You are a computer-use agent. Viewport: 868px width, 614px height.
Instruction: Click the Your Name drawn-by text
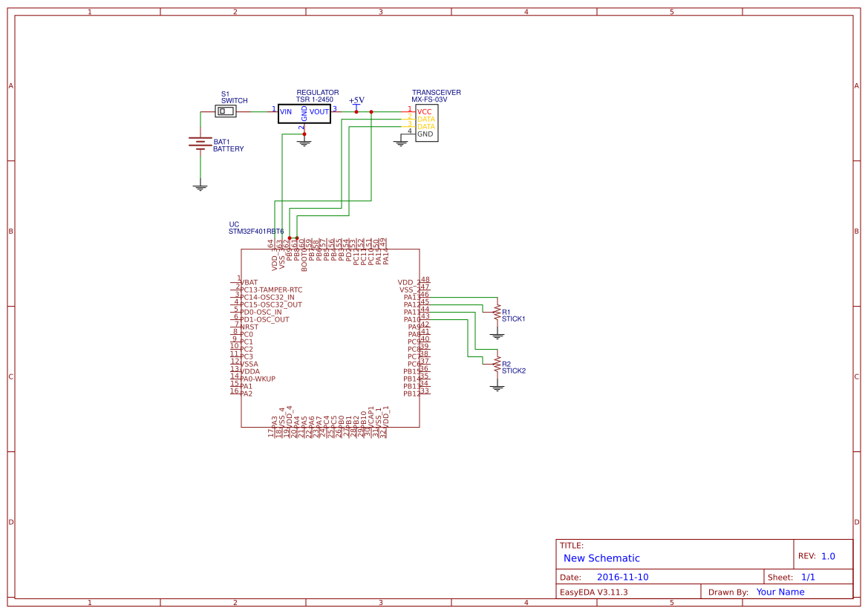tap(780, 592)
